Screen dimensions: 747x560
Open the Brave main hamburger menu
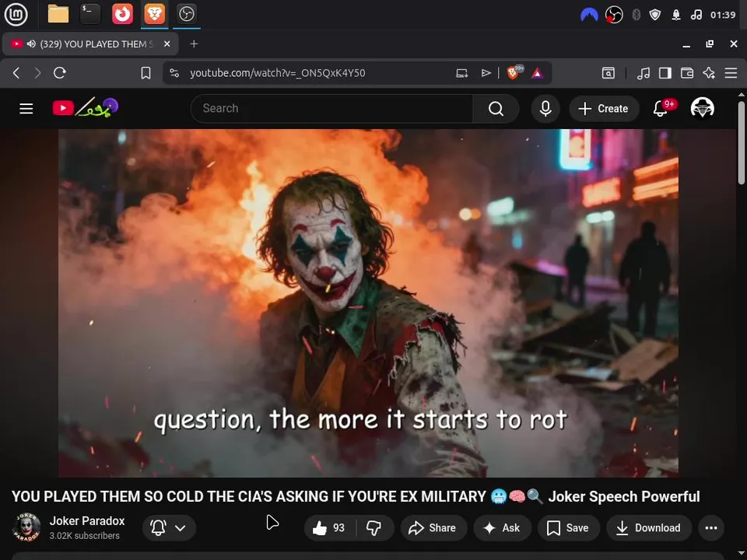[x=731, y=73]
